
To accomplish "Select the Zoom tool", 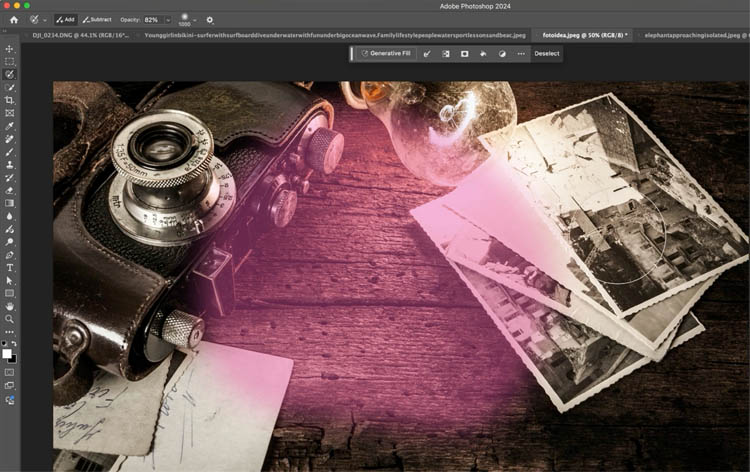I will [9, 319].
